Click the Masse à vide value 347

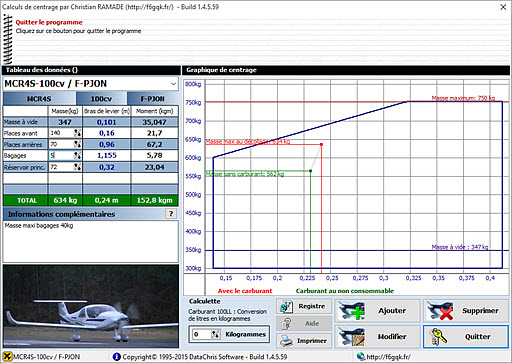point(65,122)
